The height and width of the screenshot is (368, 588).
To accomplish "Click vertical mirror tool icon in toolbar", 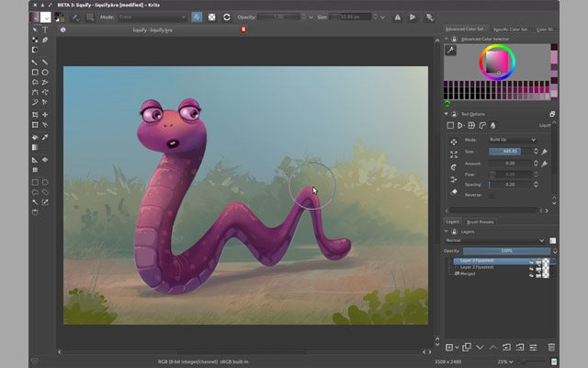I will pos(413,17).
